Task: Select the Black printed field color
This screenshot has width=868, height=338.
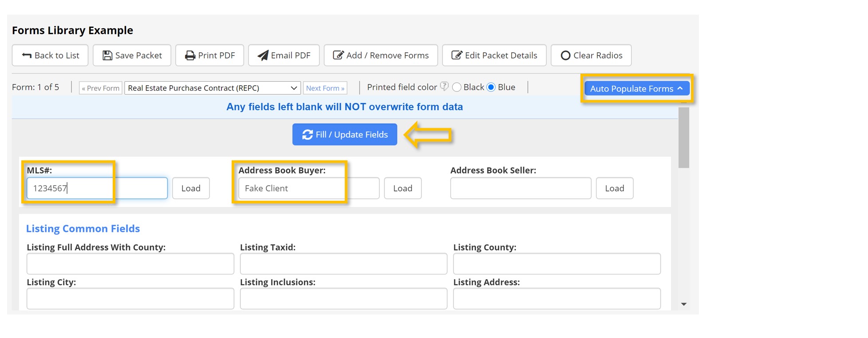Action: click(x=457, y=87)
